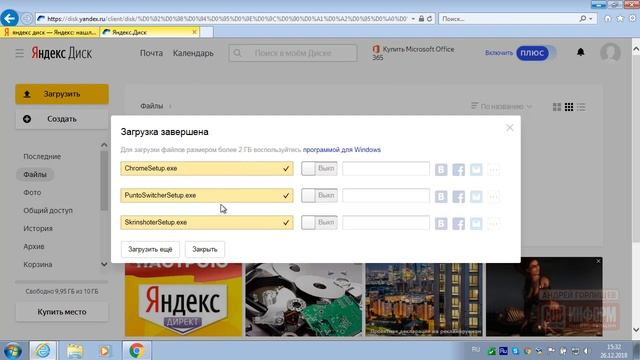Click the Создать button

(x=62, y=119)
